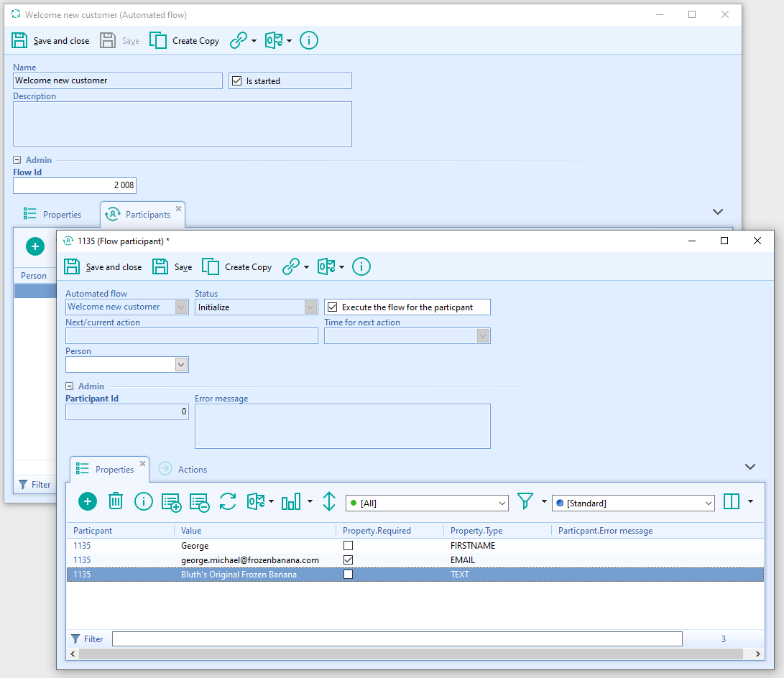Disable Execute the flow for the particpant
This screenshot has width=784, height=678.
[x=332, y=307]
